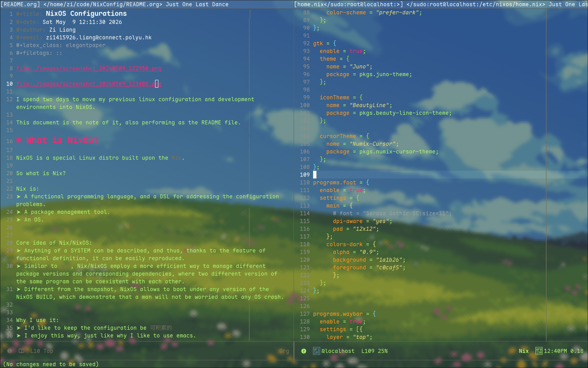Click 'pkgs.numix-cursor-theme' on line 106
This screenshot has height=368, width=588.
pyautogui.click(x=397, y=152)
